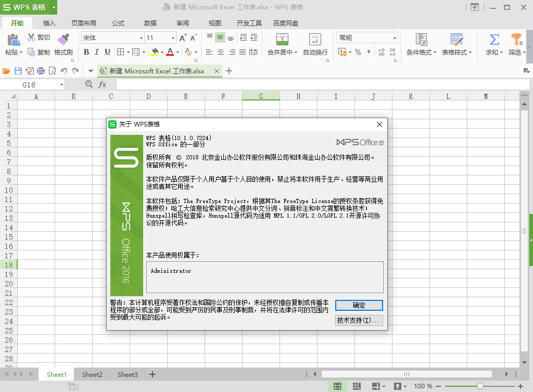Open Conditional Formatting (条件格式) icon
Viewport: 533px width, 392px height.
tap(421, 40)
